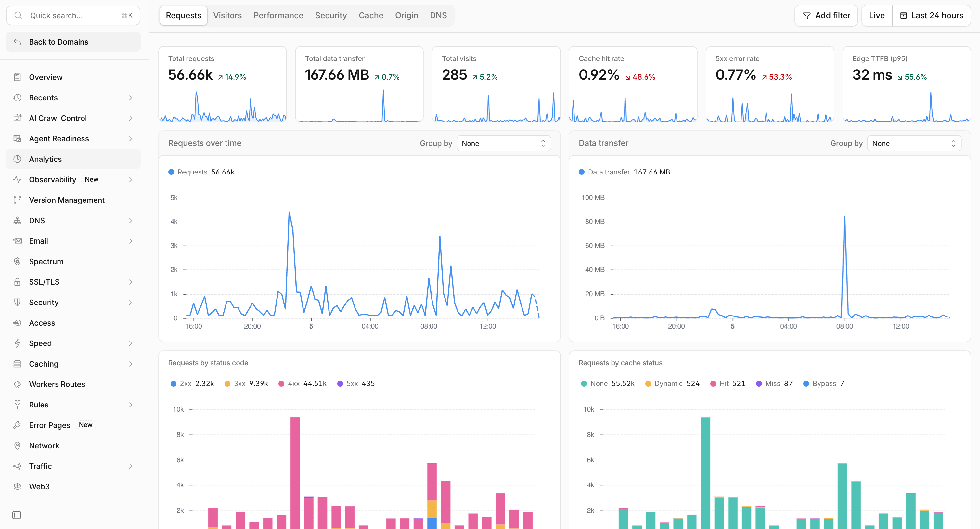Expand the Observability chevron

pos(131,180)
